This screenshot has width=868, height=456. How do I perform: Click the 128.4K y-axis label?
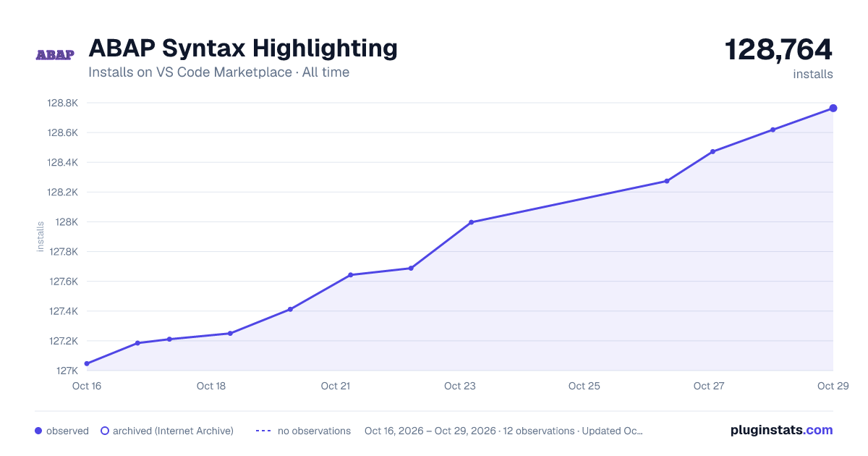tap(63, 162)
